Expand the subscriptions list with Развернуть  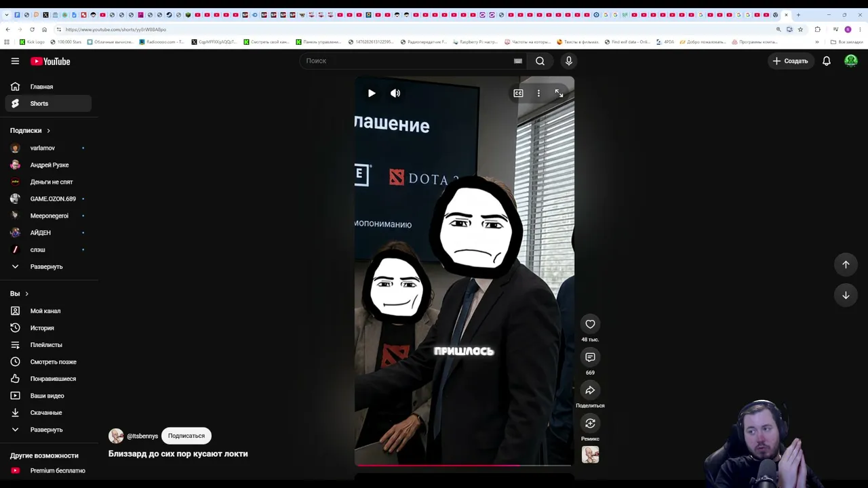pos(48,266)
